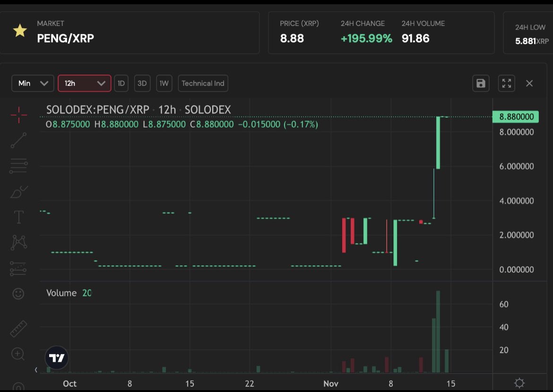Open the emoji sticker tool
553x392 pixels.
coord(18,293)
